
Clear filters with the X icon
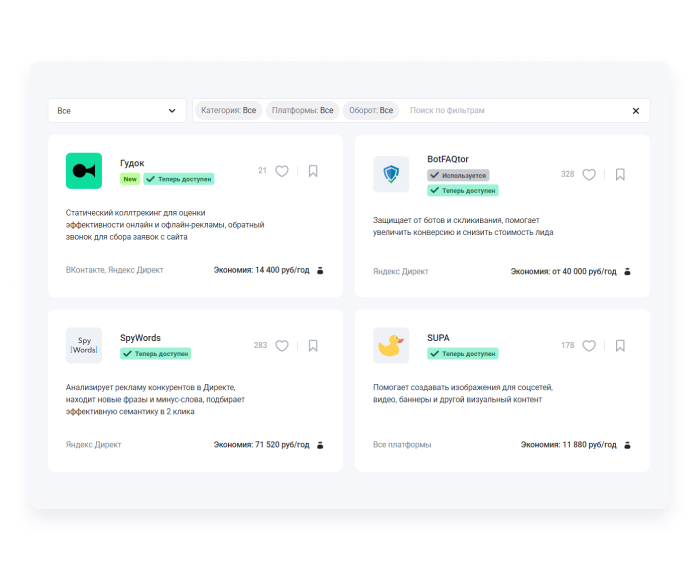click(636, 111)
